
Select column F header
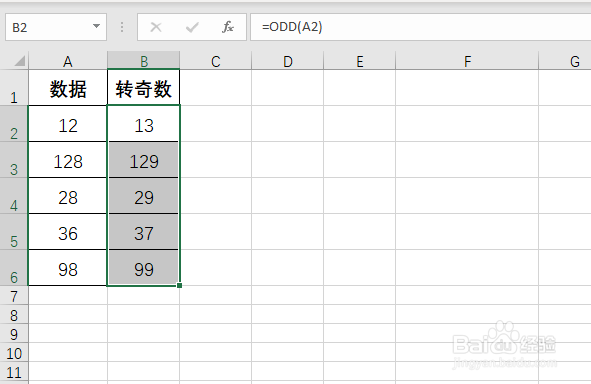coord(467,61)
